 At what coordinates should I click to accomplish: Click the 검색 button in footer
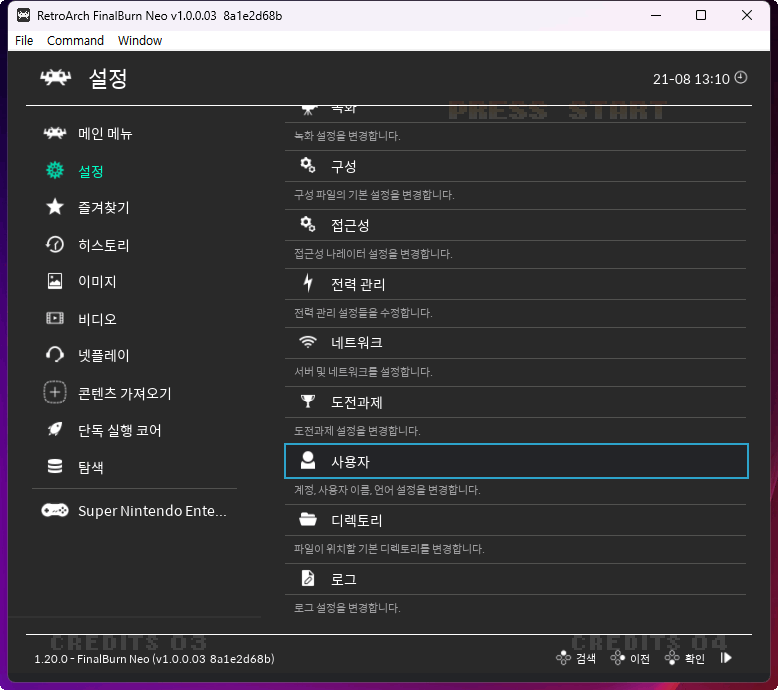[576, 658]
